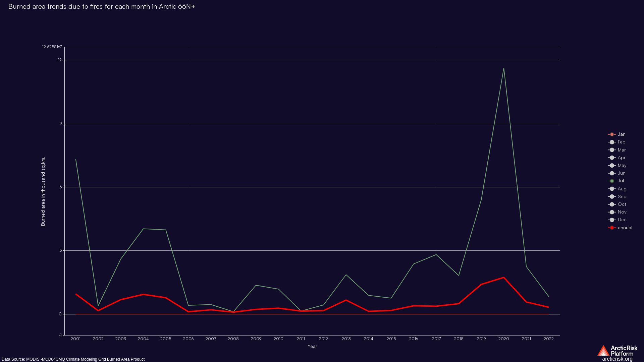Click the 2001 x-axis year label
Screen dimensions: 644x362
coord(75,339)
